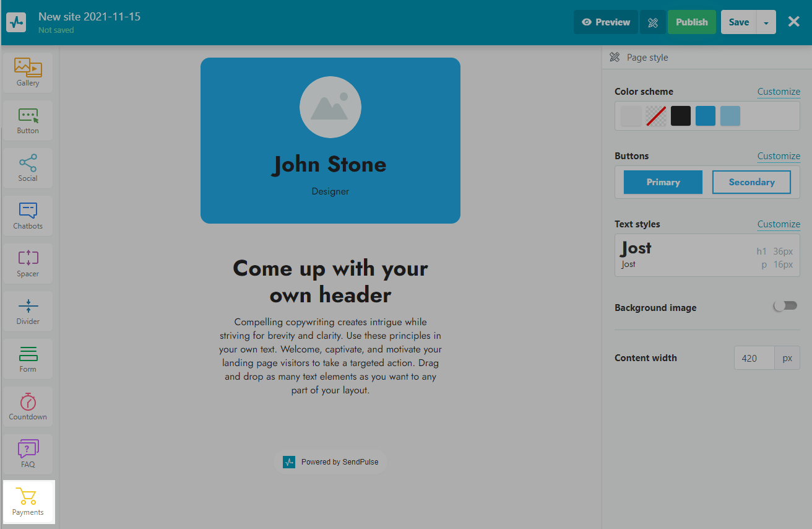Screen dimensions: 812x529
Task: Click the Compelling copywriting paragraph
Action: [330, 356]
